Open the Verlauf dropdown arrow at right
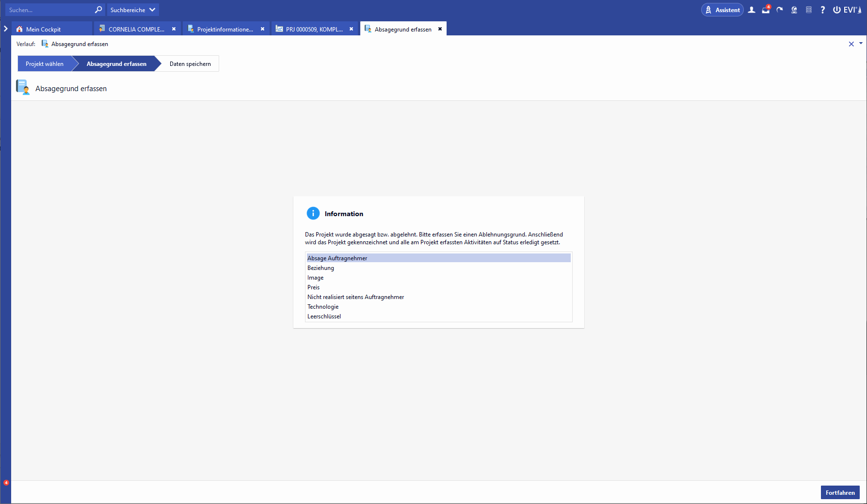Screen dimensions: 867x504 click(x=861, y=43)
